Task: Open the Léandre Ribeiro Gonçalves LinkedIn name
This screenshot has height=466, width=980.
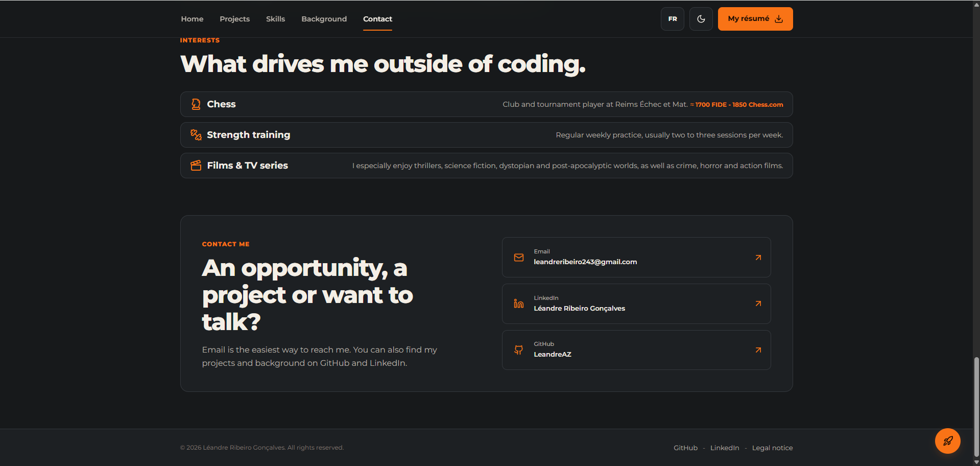Action: (x=580, y=308)
